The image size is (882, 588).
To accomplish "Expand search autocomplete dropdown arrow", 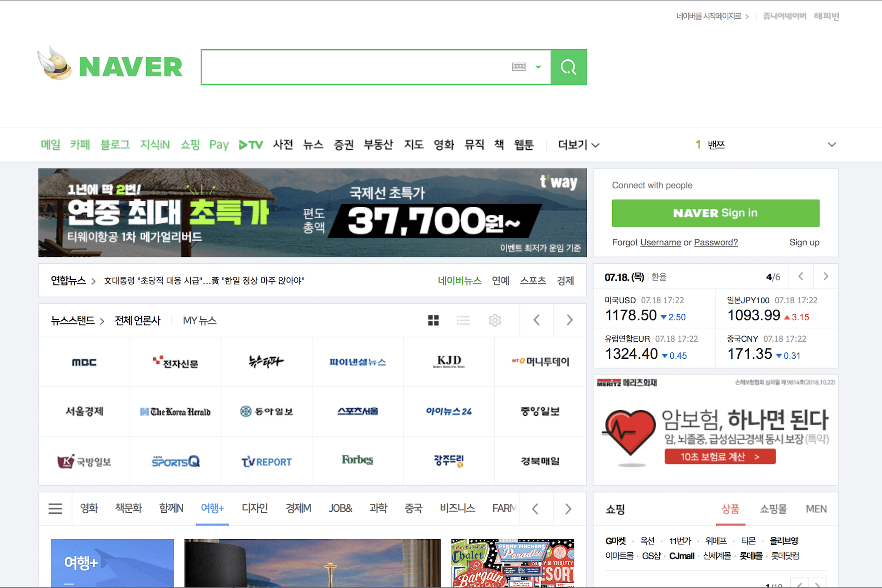I will 538,67.
